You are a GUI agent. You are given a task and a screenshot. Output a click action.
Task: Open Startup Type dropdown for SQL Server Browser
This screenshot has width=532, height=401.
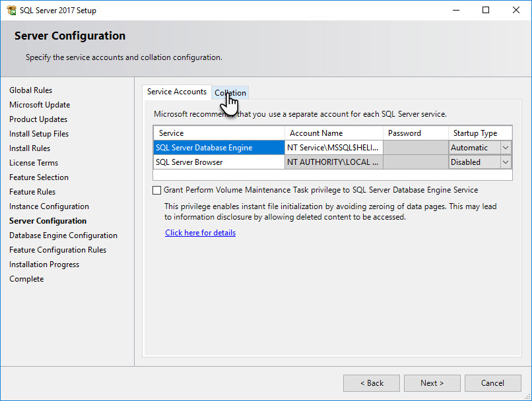(x=505, y=162)
